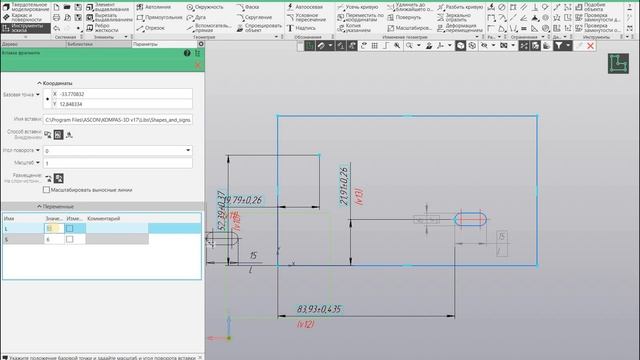Select the Автоосевая tool

pos(304,7)
